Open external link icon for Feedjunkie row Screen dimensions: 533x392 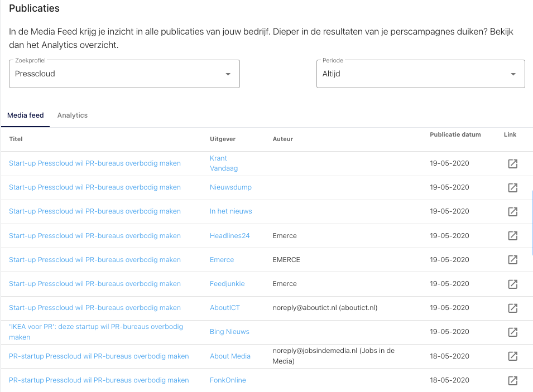coord(512,284)
